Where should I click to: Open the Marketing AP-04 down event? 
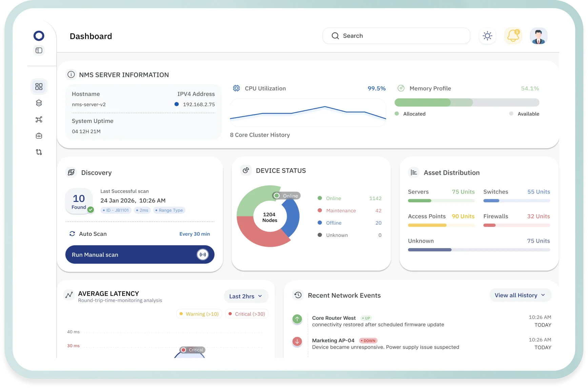[x=422, y=344]
